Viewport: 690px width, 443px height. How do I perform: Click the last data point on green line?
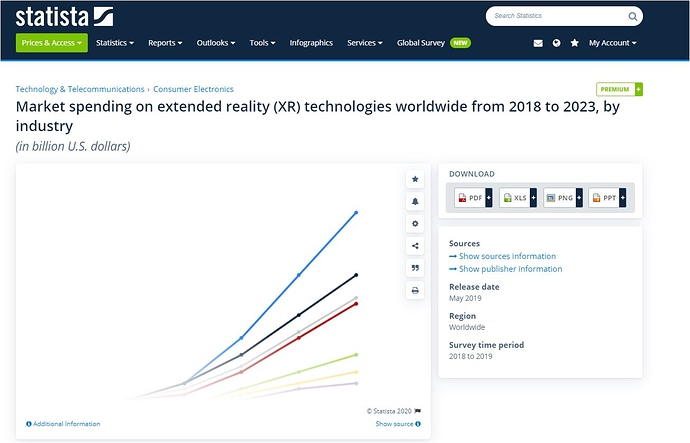point(356,355)
